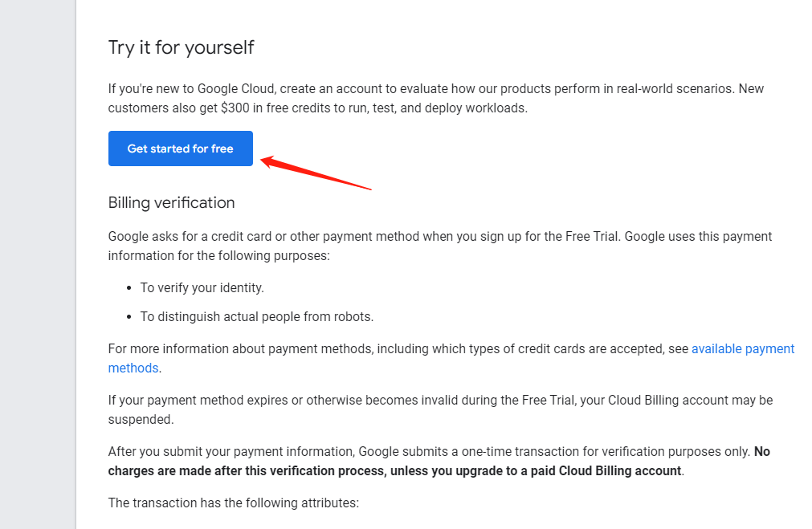812x529 pixels.
Task: Click the Get started for free button
Action: pyautogui.click(x=180, y=149)
